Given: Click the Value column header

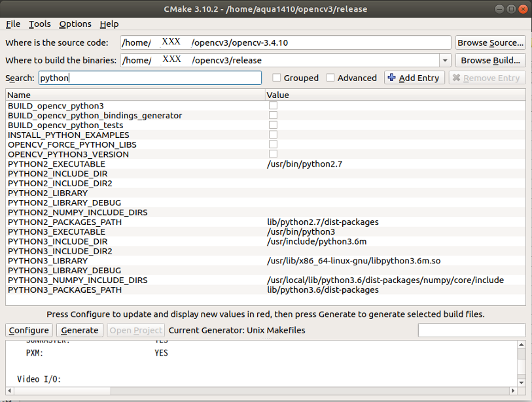Looking at the screenshot, I should [x=395, y=95].
